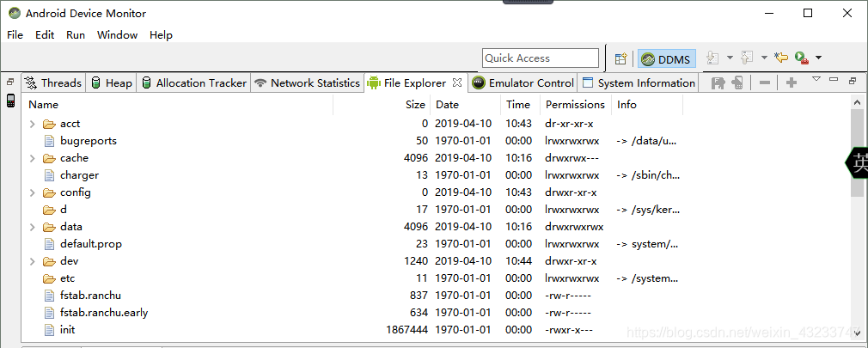The height and width of the screenshot is (348, 868).
Task: Close the File Explorer tab
Action: point(456,83)
